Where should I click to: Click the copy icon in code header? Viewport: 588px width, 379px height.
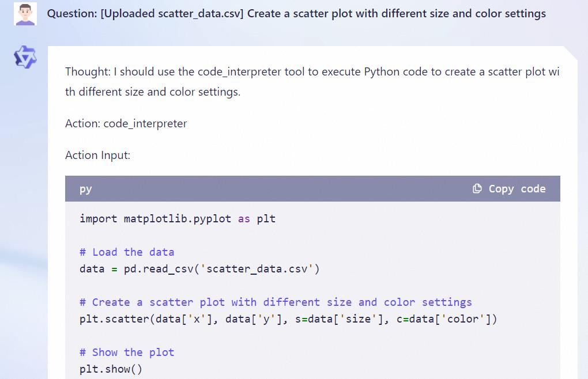pyautogui.click(x=477, y=189)
